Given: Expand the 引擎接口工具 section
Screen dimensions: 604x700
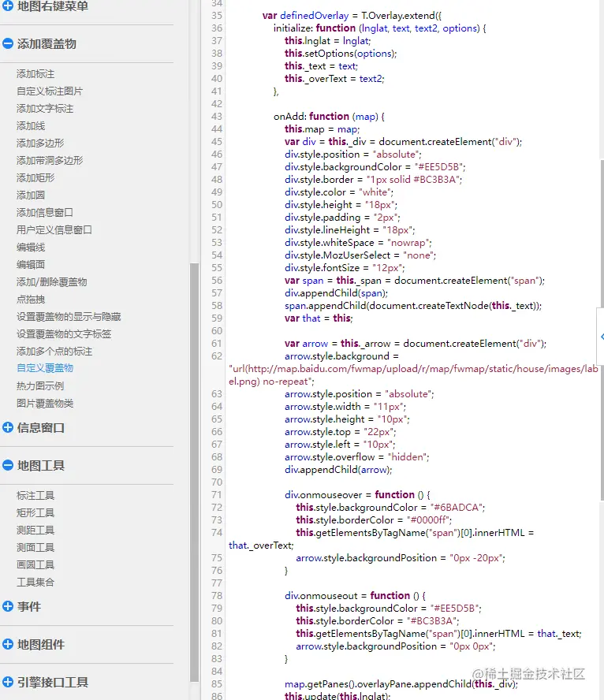Looking at the screenshot, I should click(8, 682).
